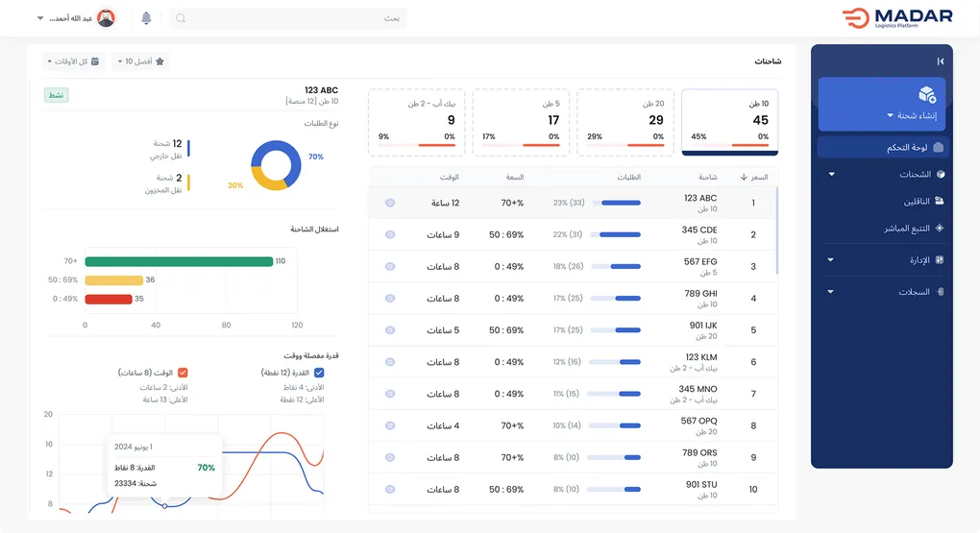Screen dimensions: 980x533
Task: Select the 5 طن truck category card
Action: pos(521,121)
